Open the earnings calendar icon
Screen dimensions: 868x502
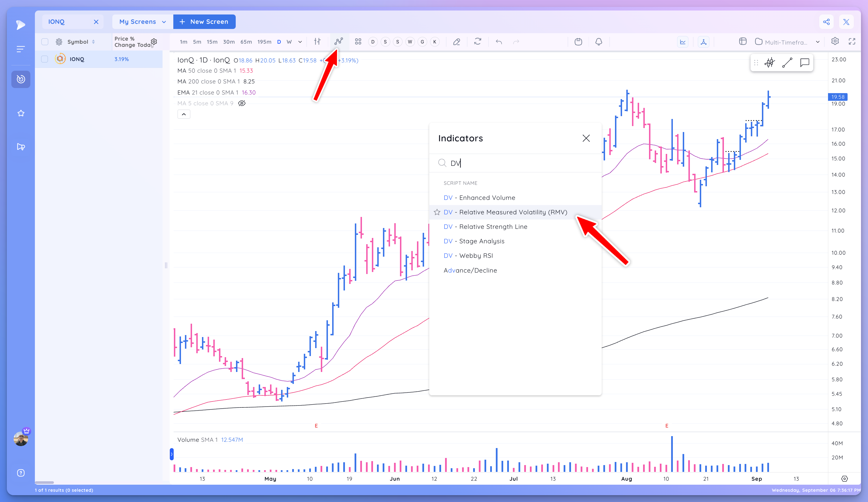point(578,41)
